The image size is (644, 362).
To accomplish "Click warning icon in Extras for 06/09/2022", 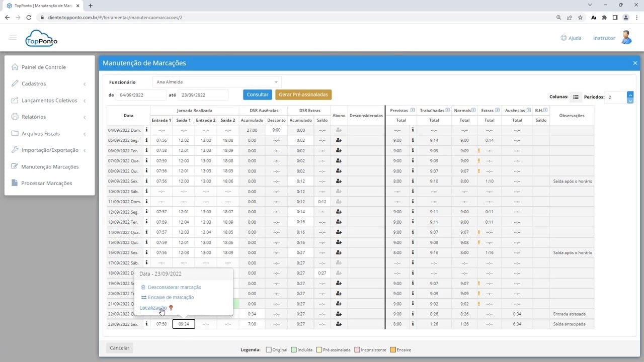I will tap(479, 150).
